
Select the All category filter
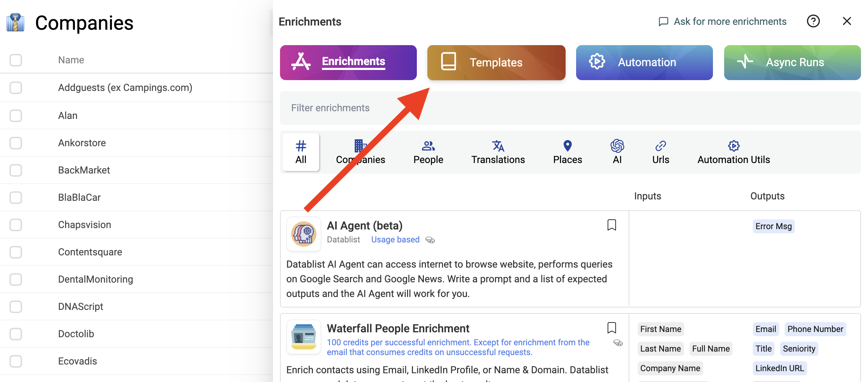click(301, 152)
